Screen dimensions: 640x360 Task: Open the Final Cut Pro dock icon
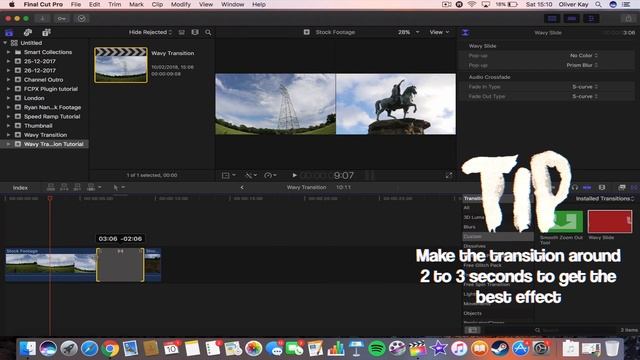[x=418, y=348]
